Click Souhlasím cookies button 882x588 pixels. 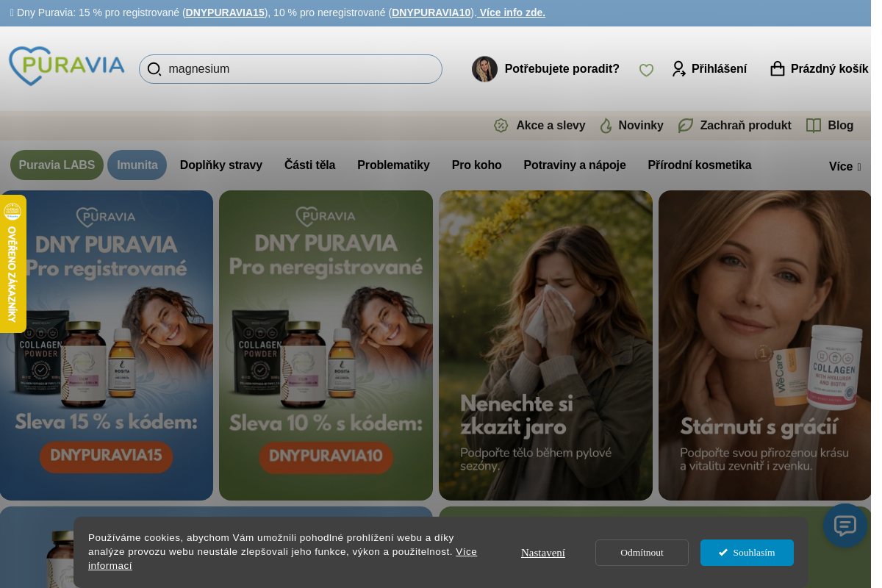coord(747,553)
